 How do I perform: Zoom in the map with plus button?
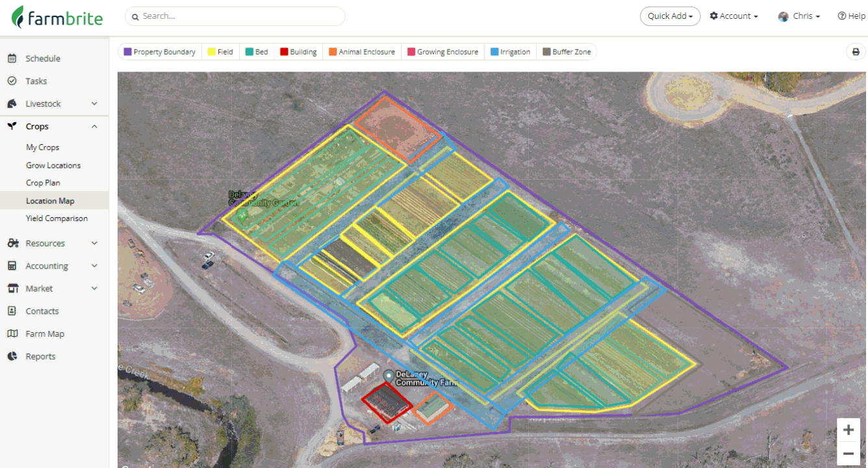tap(848, 430)
